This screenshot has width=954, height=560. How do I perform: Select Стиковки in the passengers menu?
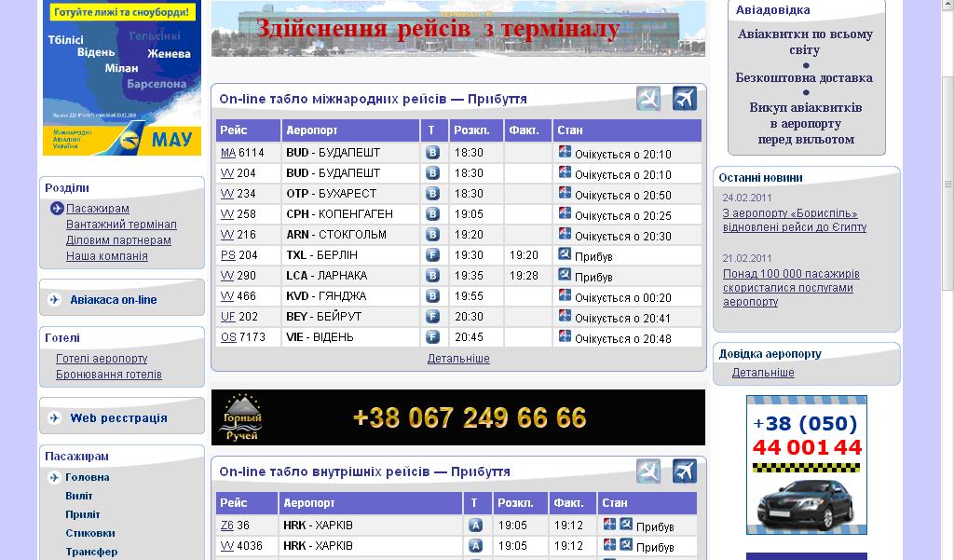pos(89,533)
